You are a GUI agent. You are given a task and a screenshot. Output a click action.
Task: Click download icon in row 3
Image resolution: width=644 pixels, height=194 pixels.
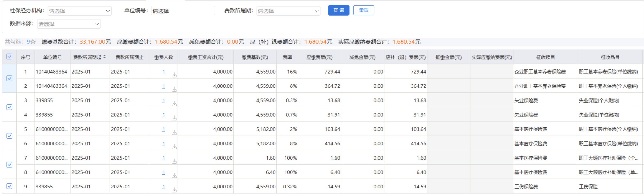(x=174, y=104)
